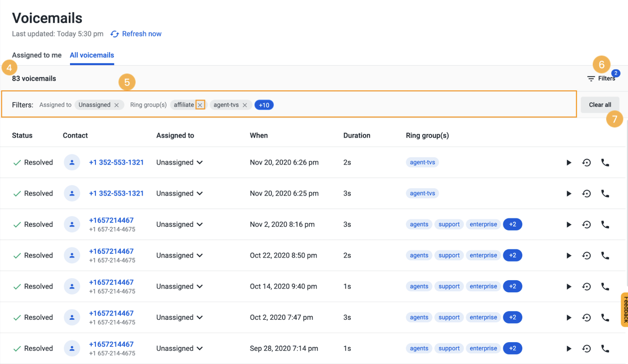628x364 pixels.
Task: Click support tag in Oct 22 row
Action: click(x=449, y=255)
